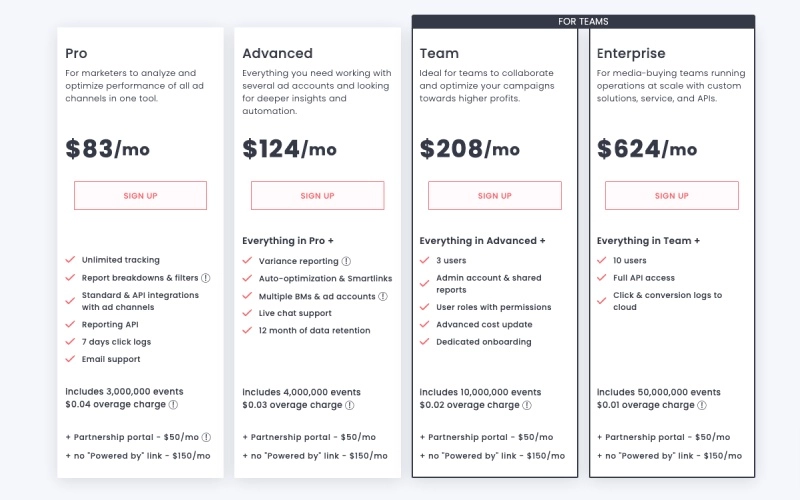The width and height of the screenshot is (800, 500).
Task: Sign up for the Advanced plan
Action: [x=317, y=195]
